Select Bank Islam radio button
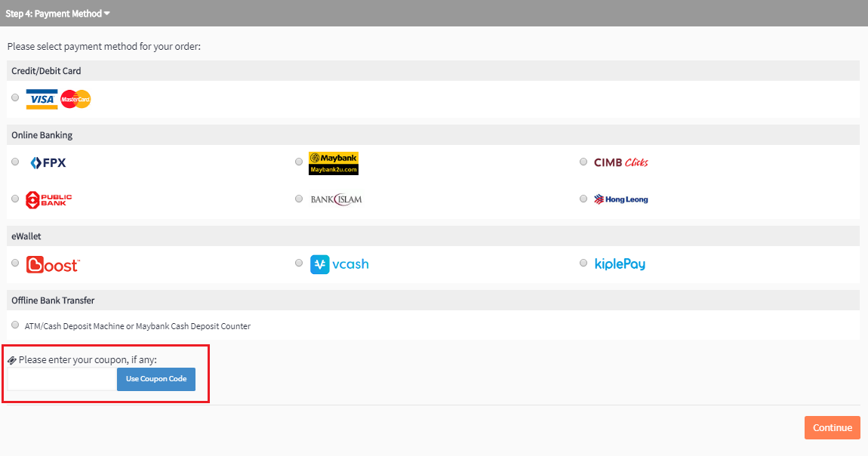The width and height of the screenshot is (868, 456). [x=299, y=199]
